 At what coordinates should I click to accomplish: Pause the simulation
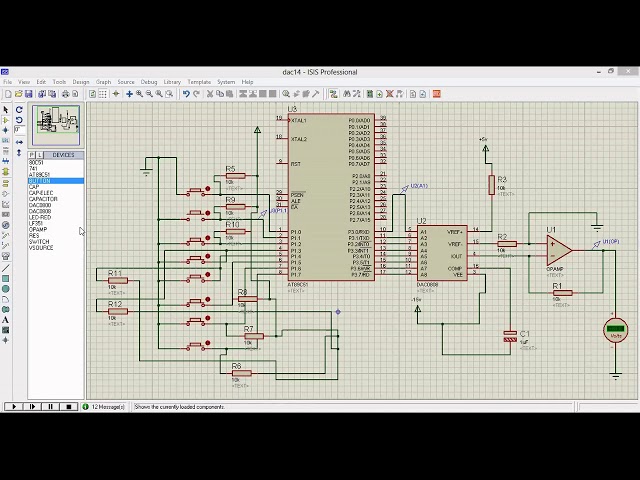pyautogui.click(x=51, y=407)
